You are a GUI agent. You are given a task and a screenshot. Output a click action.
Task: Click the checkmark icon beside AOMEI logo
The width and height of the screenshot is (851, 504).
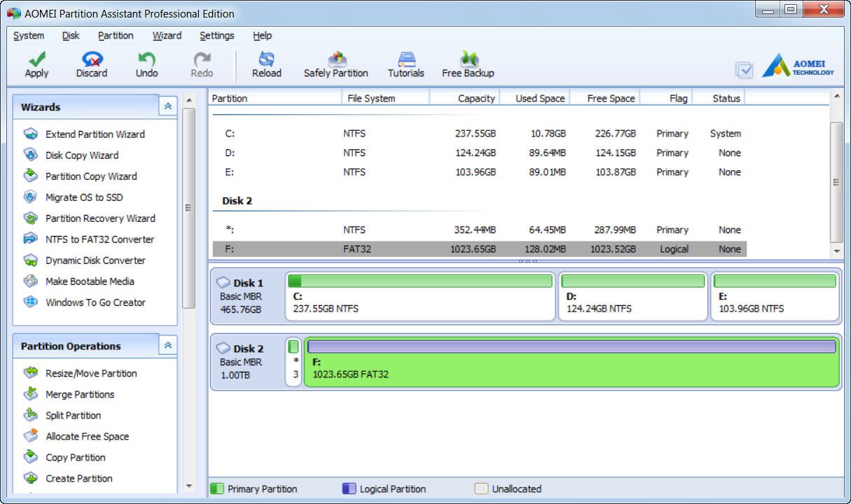(745, 69)
